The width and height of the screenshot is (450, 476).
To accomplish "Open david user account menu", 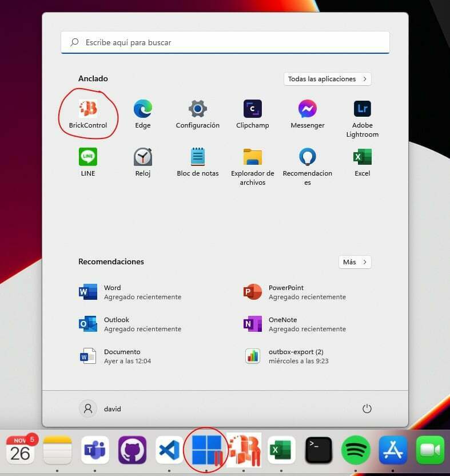I will (x=100, y=408).
